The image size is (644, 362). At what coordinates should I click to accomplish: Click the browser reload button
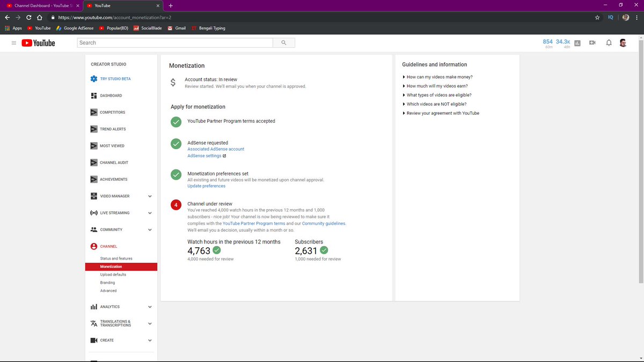click(x=28, y=17)
